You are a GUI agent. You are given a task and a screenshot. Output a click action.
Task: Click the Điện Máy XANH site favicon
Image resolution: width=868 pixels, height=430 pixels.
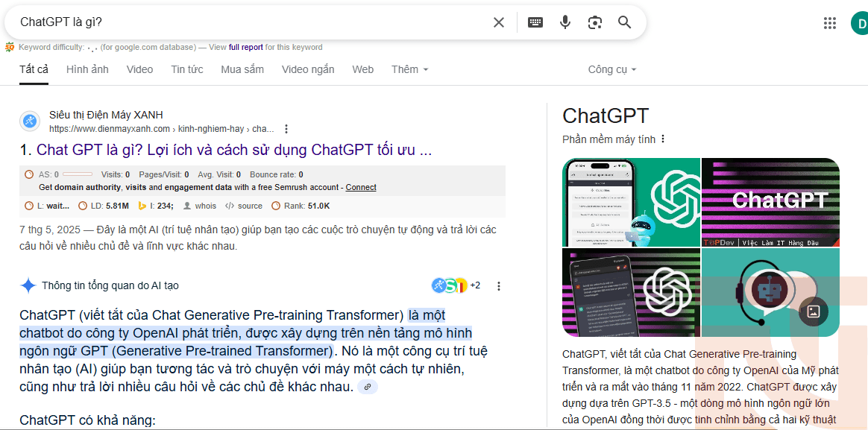tap(29, 121)
